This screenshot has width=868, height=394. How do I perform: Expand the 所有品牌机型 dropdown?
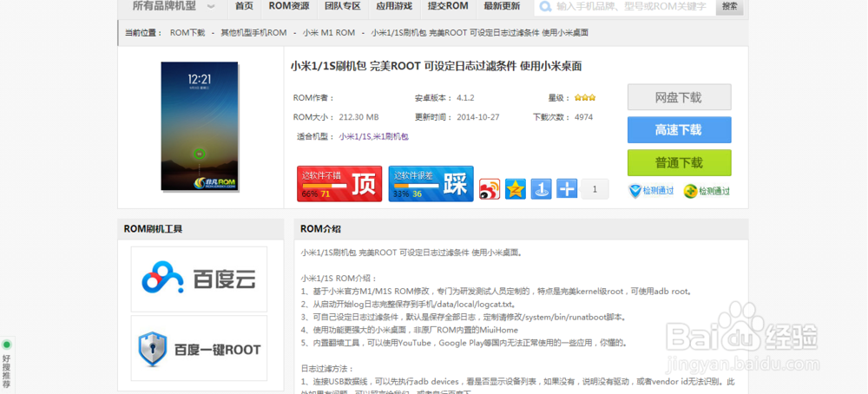[x=173, y=7]
